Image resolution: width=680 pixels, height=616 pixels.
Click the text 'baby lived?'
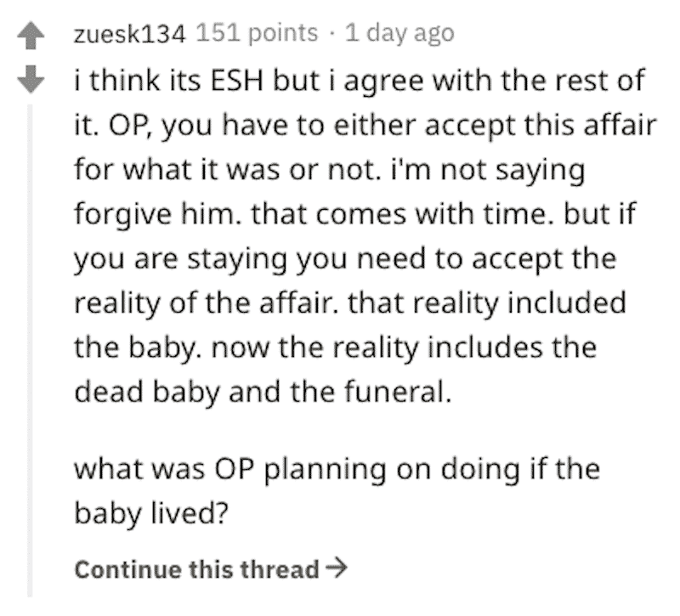[151, 513]
